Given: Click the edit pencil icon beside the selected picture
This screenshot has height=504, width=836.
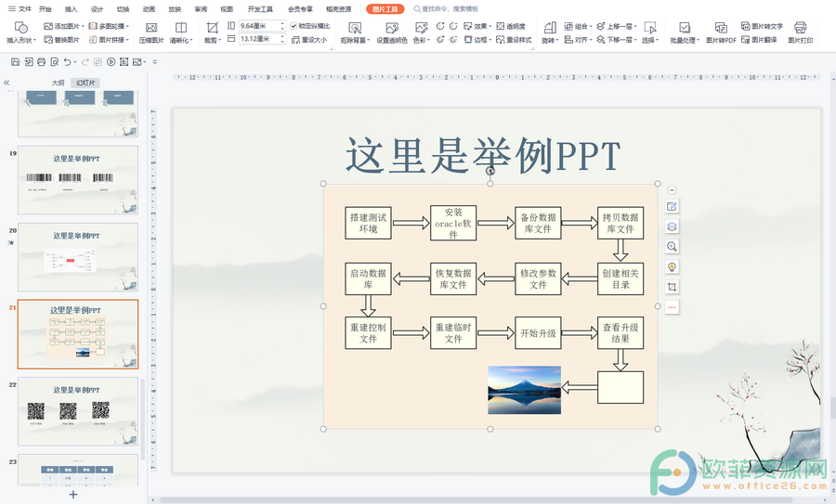Looking at the screenshot, I should click(x=672, y=206).
